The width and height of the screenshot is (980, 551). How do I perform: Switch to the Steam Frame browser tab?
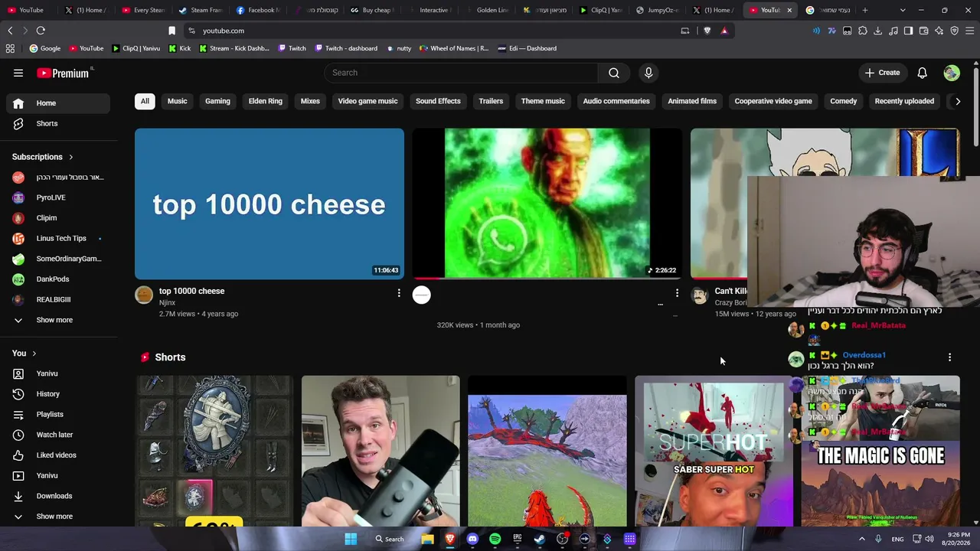(x=199, y=10)
